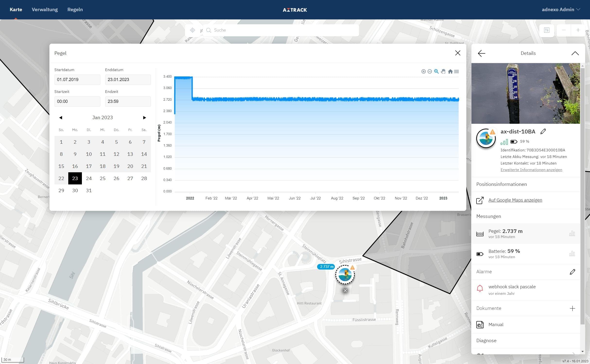The width and height of the screenshot is (590, 364).
Task: Go to next month in calendar
Action: (144, 118)
